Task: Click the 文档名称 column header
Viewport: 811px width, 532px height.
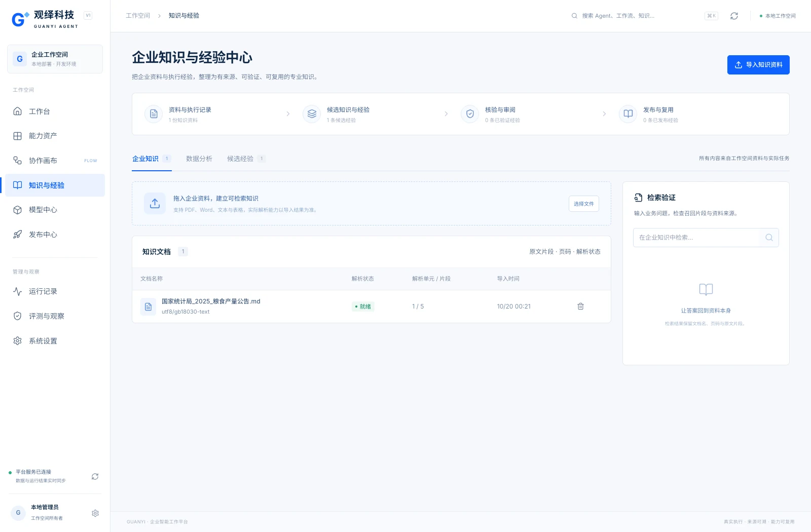Action: 152,279
